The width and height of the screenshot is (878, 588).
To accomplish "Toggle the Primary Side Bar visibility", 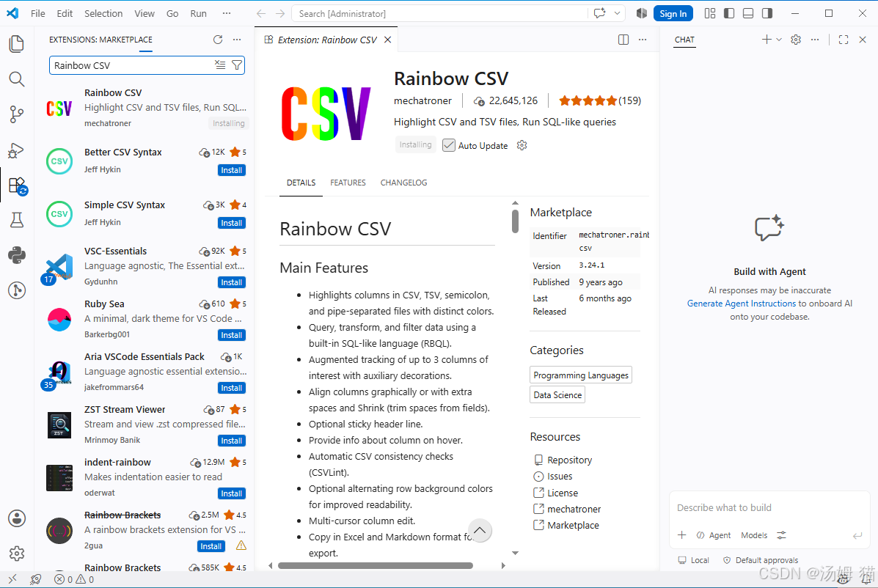I will tap(729, 13).
